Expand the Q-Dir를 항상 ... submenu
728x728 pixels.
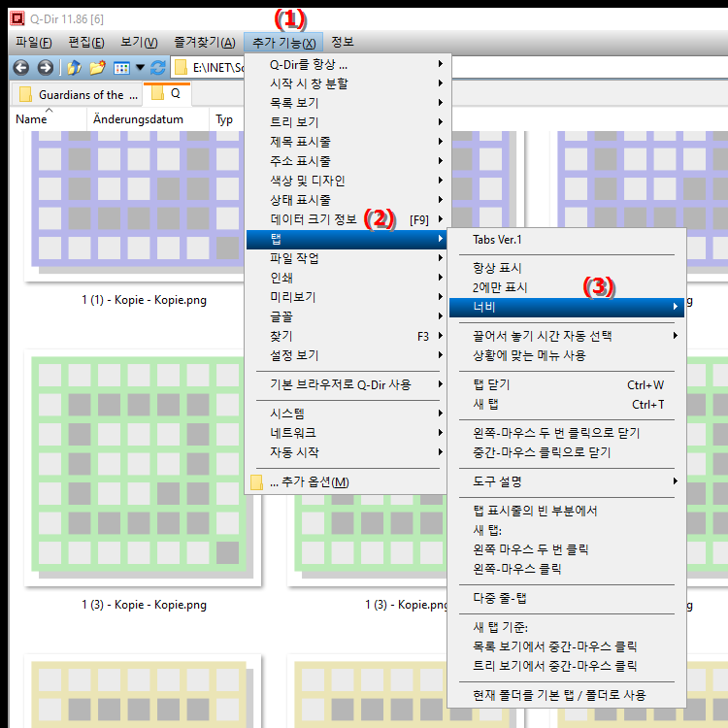tap(346, 64)
